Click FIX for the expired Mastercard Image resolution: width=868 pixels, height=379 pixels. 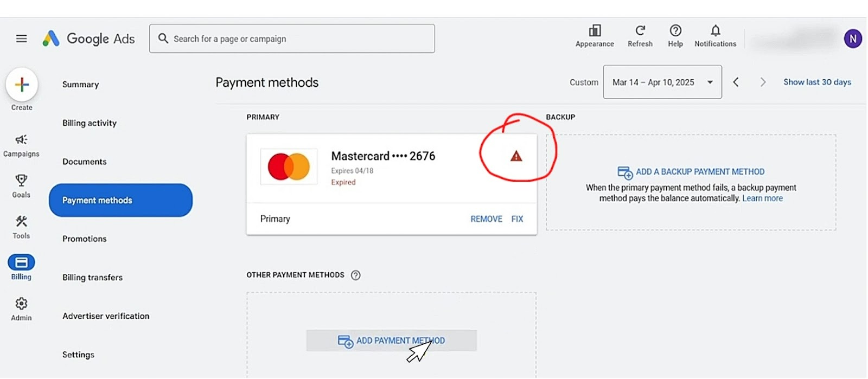tap(517, 219)
